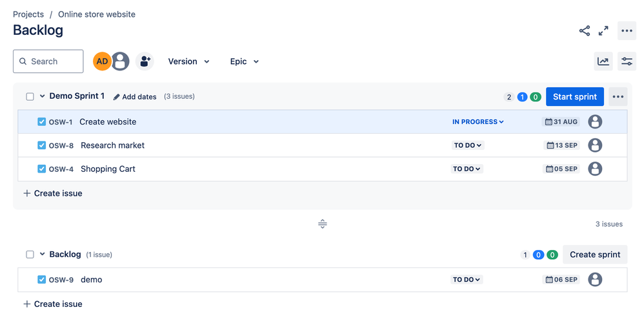Click the 05 SEP due date badge
644x314 pixels.
pyautogui.click(x=561, y=169)
